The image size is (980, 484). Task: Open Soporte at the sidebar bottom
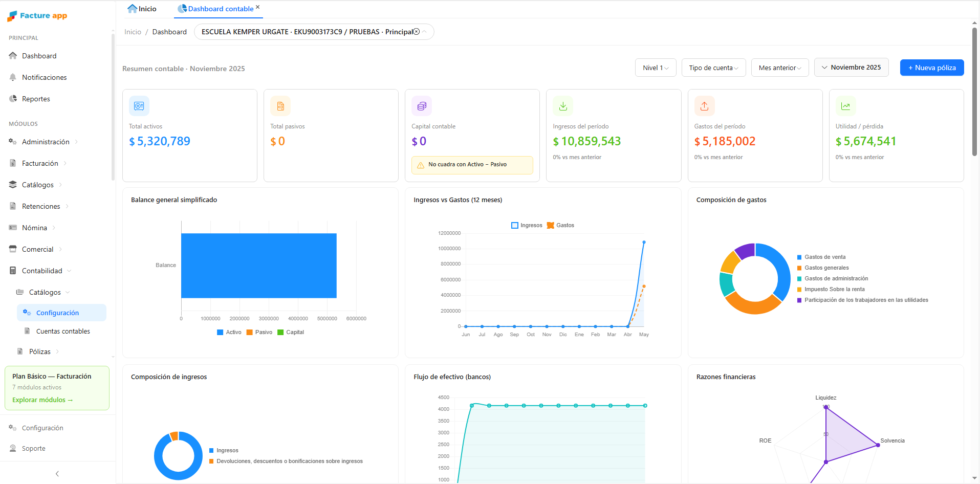coord(34,448)
